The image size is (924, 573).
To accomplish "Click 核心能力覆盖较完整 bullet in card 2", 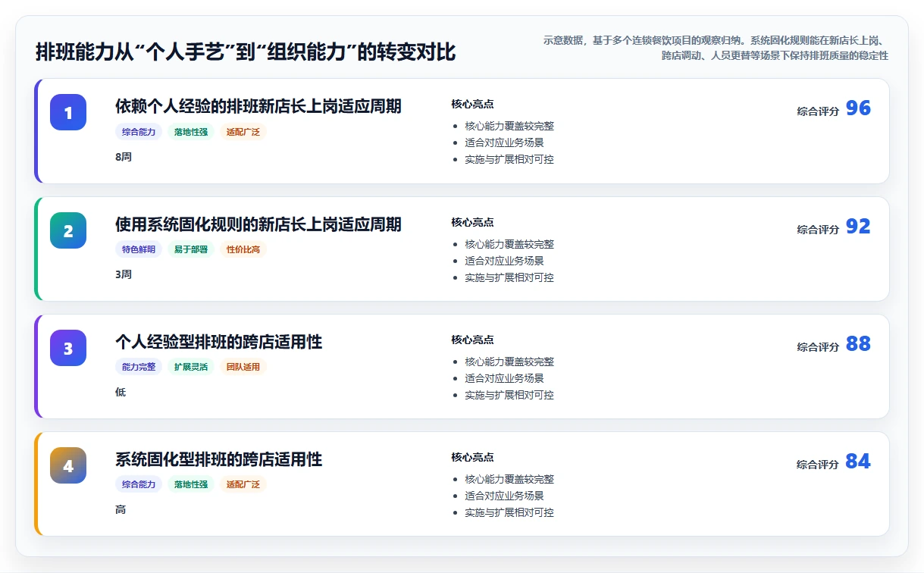I will click(509, 244).
